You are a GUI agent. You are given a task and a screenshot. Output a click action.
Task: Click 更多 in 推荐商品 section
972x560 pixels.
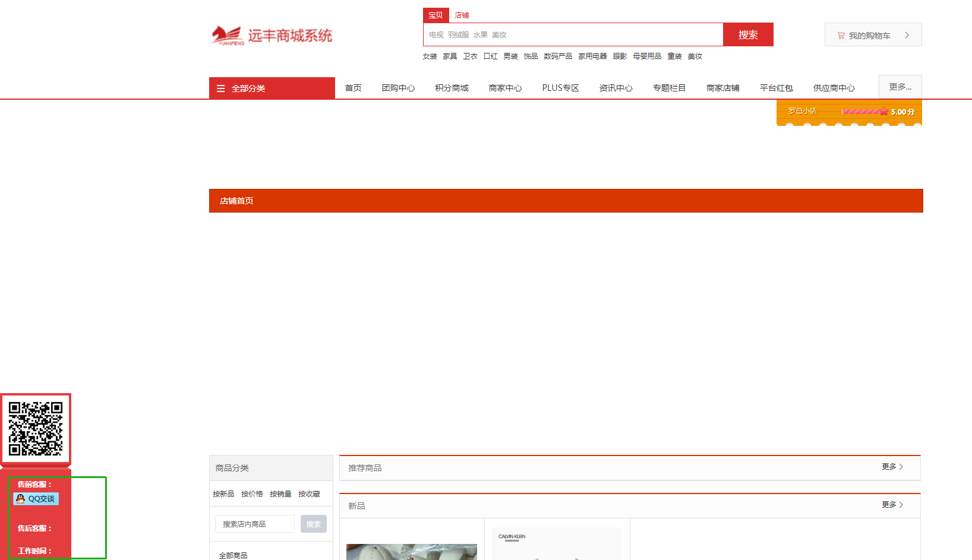pos(892,467)
